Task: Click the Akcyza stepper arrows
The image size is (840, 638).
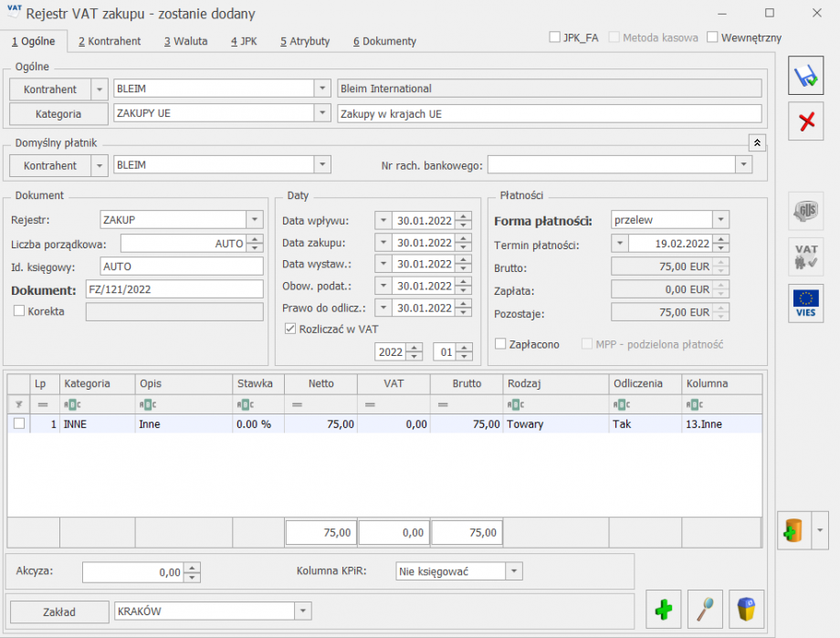Action: point(192,572)
